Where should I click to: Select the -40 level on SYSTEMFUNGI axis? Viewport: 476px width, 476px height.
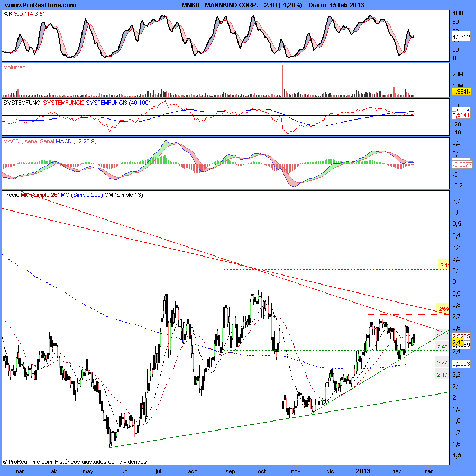pos(456,132)
